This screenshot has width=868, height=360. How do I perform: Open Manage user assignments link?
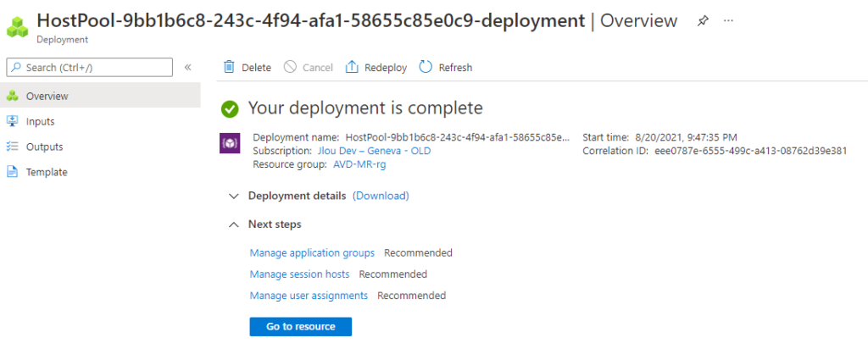[x=309, y=296]
